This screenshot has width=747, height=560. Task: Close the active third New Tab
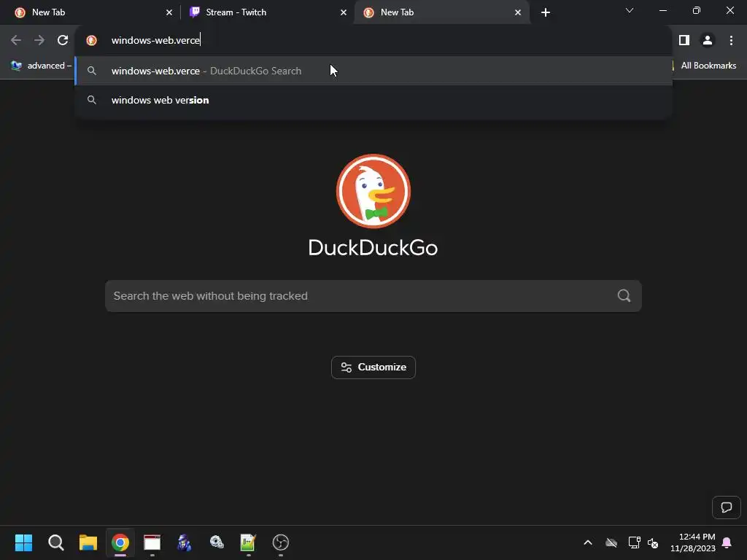click(518, 12)
